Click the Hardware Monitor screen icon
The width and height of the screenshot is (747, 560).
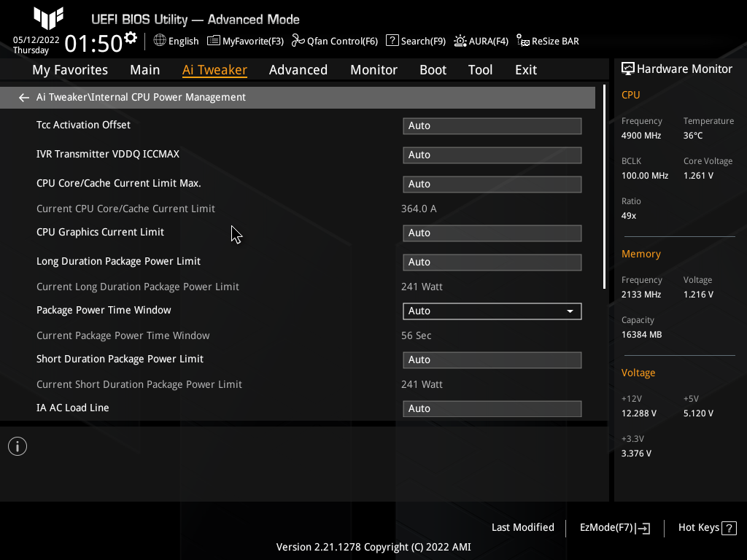(628, 69)
